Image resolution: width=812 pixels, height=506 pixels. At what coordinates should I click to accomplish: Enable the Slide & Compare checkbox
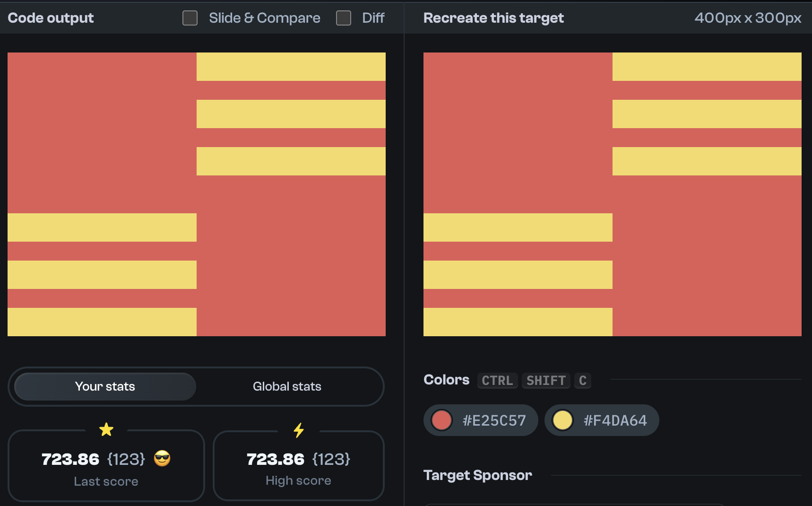point(190,17)
